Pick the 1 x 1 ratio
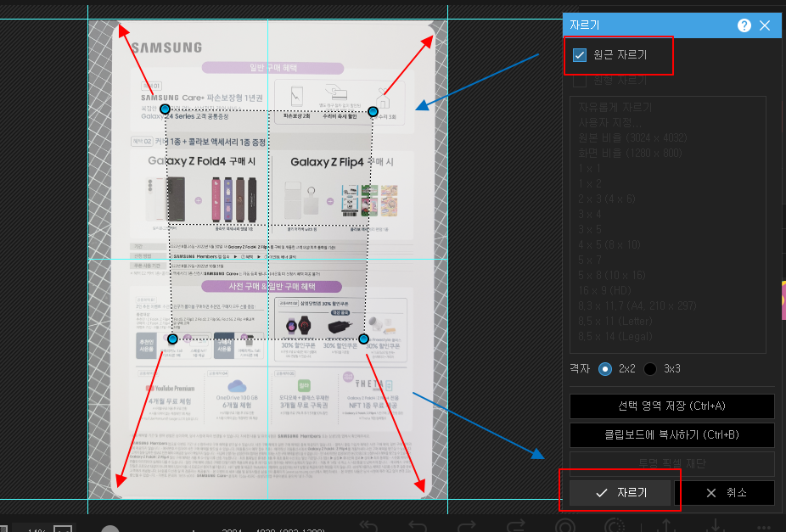The width and height of the screenshot is (786, 532). coord(589,168)
